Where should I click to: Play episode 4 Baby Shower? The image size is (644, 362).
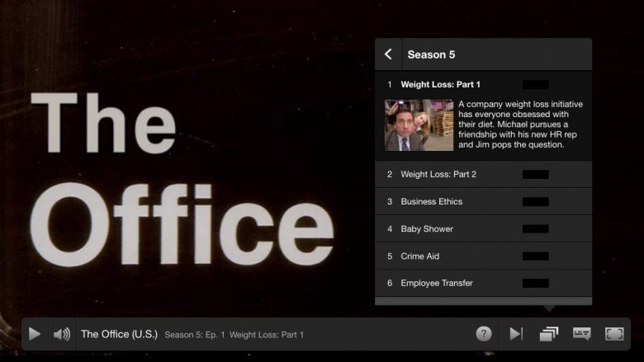[483, 228]
